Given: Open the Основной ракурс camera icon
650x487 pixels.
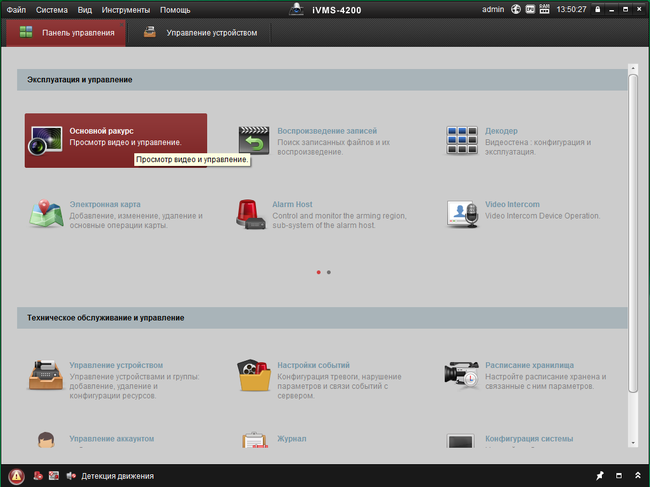Looking at the screenshot, I should tap(45, 140).
